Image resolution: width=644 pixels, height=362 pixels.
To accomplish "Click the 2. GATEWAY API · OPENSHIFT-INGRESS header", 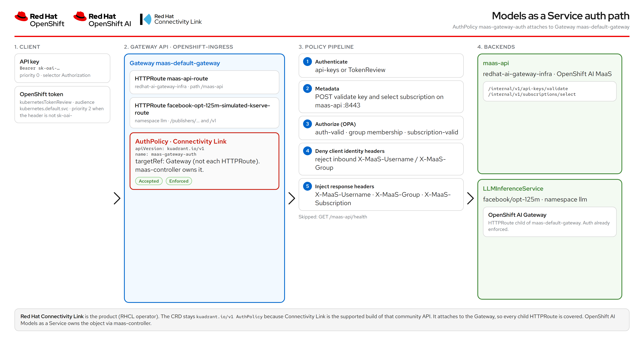I will pos(179,47).
